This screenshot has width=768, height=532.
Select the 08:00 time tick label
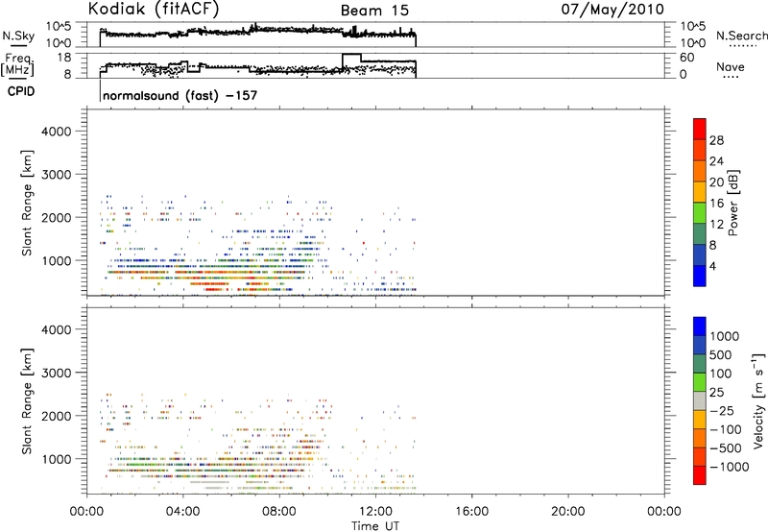279,512
